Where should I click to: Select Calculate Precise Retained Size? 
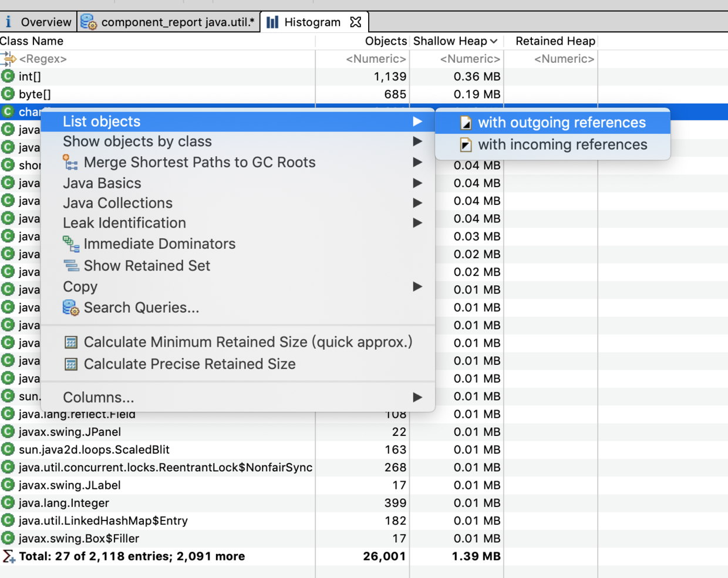tap(238, 364)
